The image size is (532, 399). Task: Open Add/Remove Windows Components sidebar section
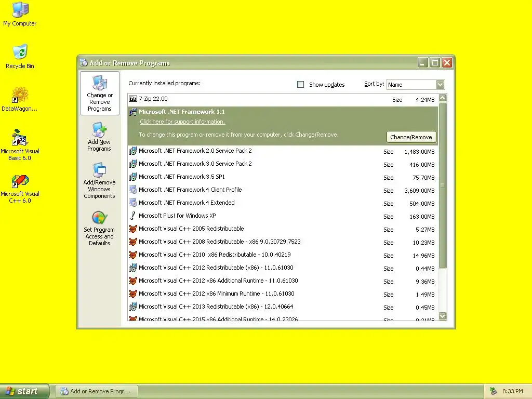99,180
